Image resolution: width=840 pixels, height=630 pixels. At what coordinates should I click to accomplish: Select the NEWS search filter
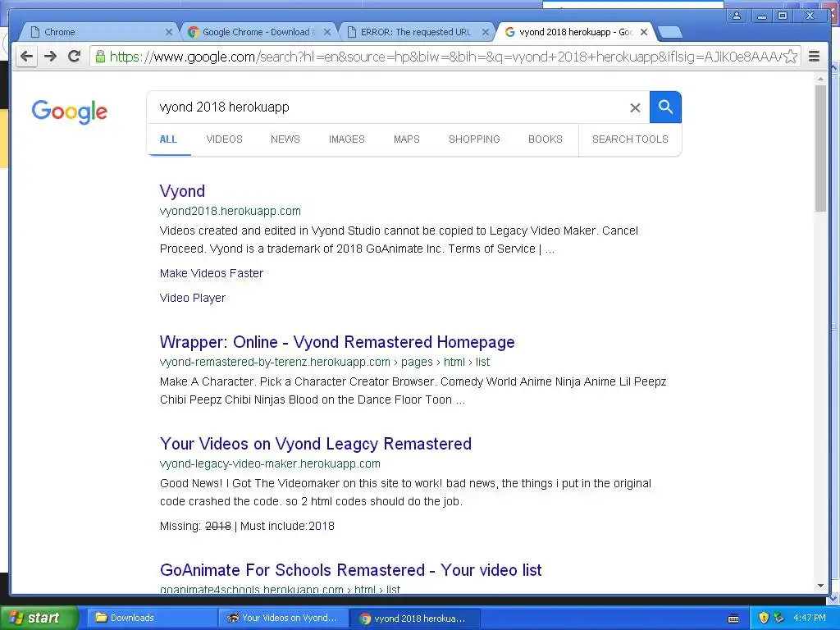point(285,139)
